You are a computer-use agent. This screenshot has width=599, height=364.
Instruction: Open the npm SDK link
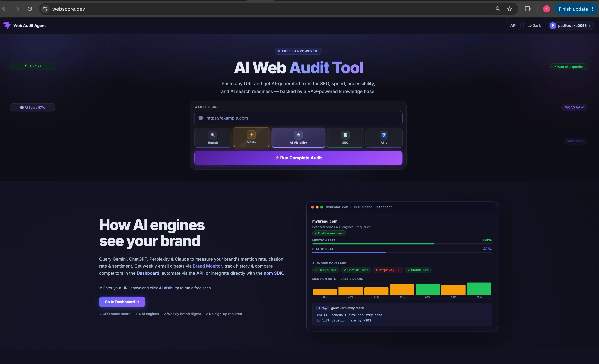[x=273, y=273]
